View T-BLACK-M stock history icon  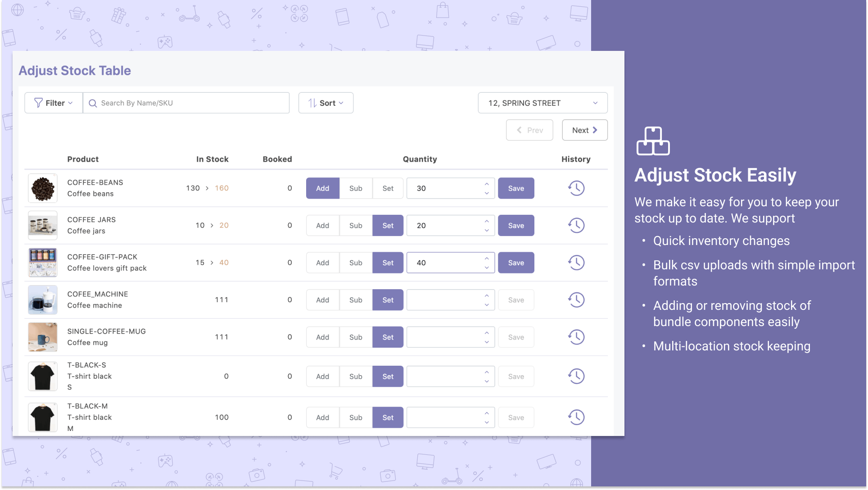(x=576, y=417)
